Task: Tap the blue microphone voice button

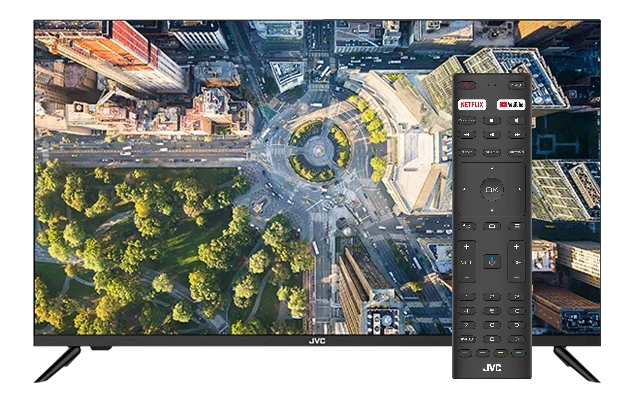Action: point(491,261)
